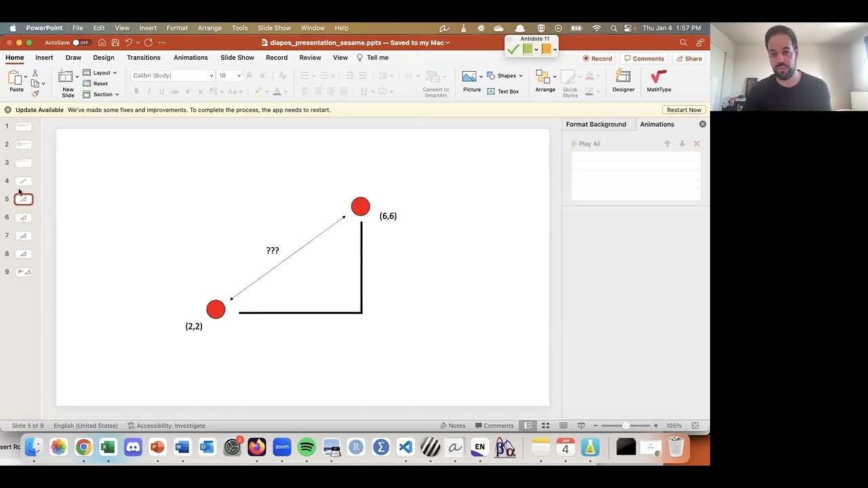Open Excel from the Dock
Image resolution: width=868 pixels, height=488 pixels.
click(108, 447)
